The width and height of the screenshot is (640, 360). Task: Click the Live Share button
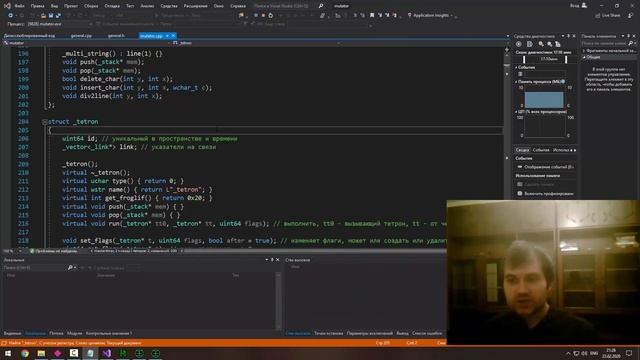point(608,16)
